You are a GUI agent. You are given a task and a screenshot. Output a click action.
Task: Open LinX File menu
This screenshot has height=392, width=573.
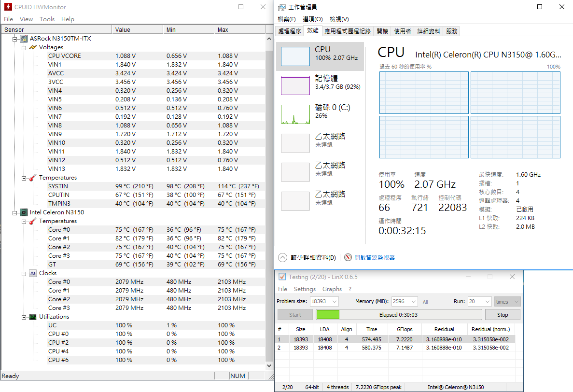coord(282,289)
